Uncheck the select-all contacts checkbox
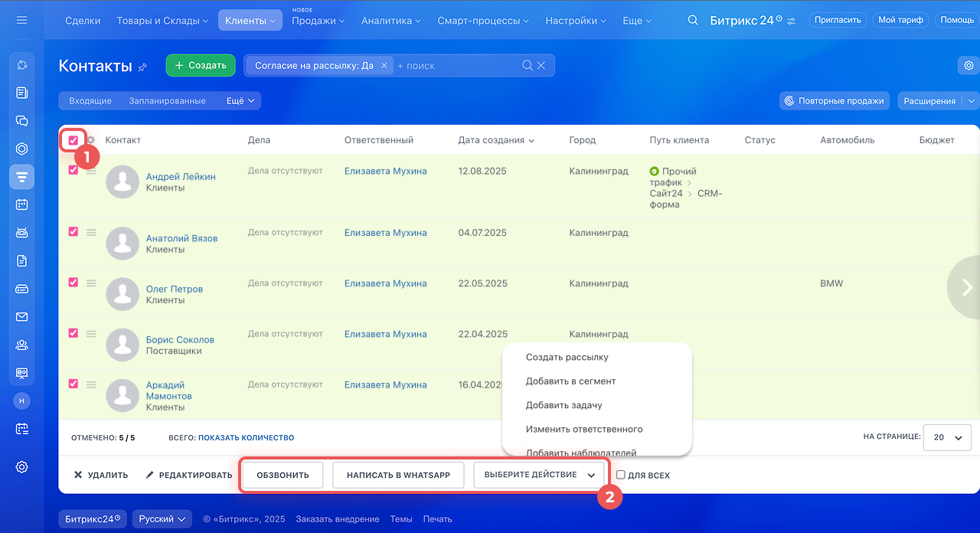Screen dimensions: 980x533 coord(73,140)
